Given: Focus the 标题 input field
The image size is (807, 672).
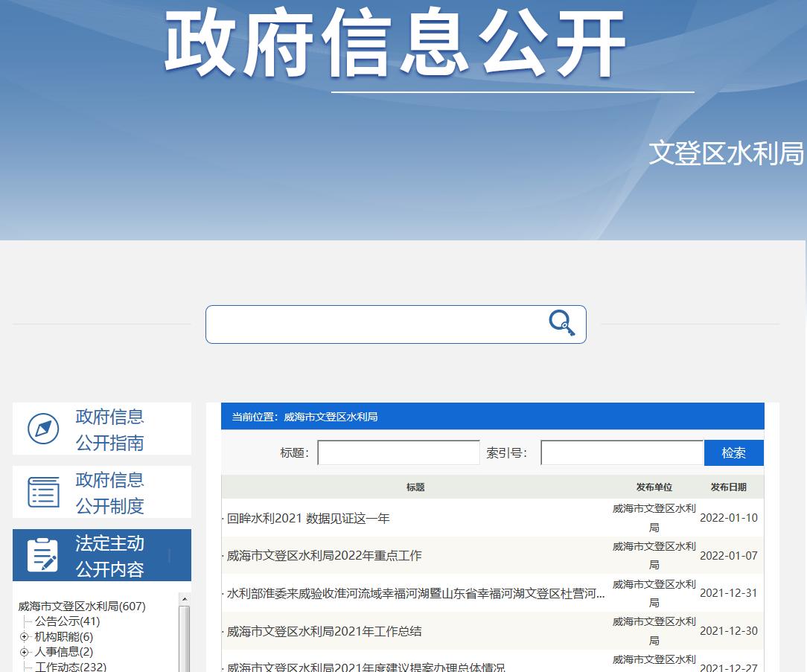Looking at the screenshot, I should [x=398, y=453].
